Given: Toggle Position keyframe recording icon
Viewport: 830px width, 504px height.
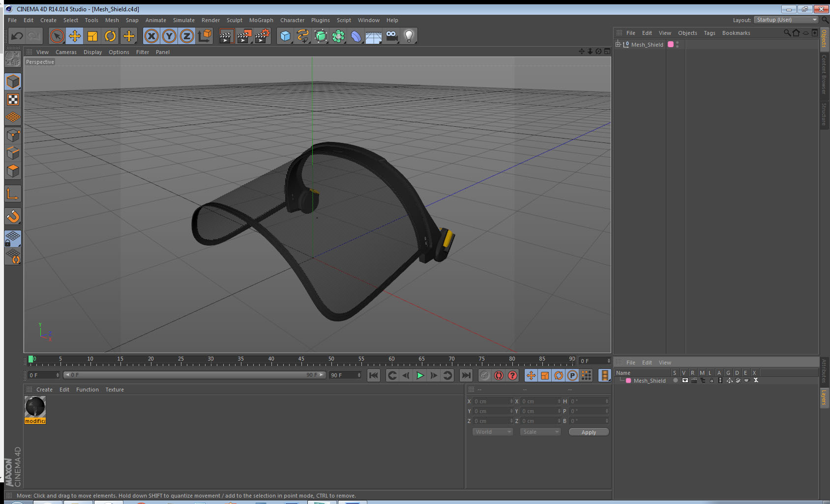Looking at the screenshot, I should [x=531, y=375].
